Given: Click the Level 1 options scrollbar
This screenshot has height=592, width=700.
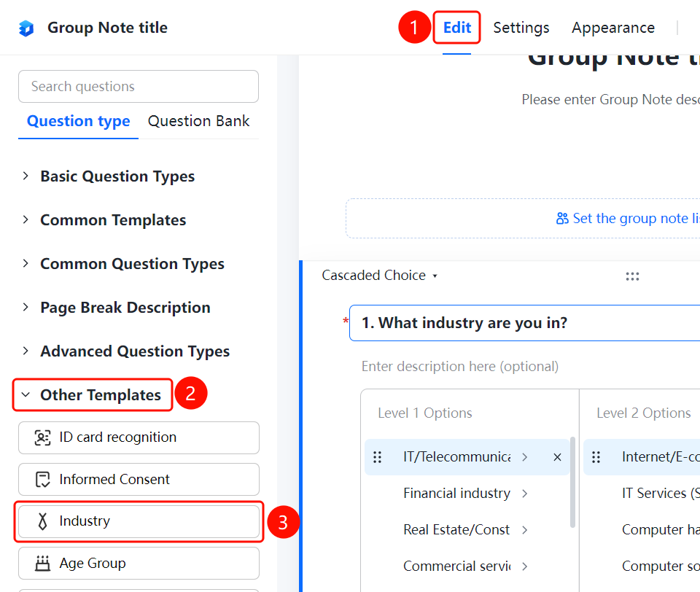Looking at the screenshot, I should coord(572,482).
